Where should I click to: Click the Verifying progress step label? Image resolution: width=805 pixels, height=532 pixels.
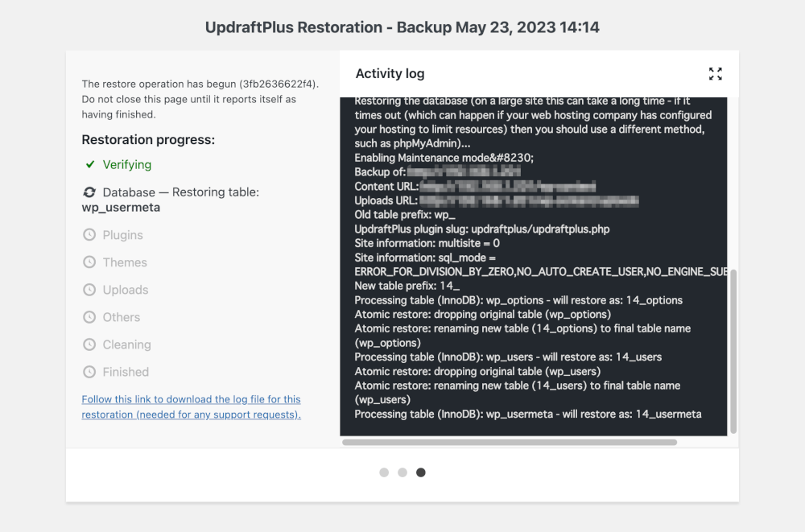pos(127,165)
